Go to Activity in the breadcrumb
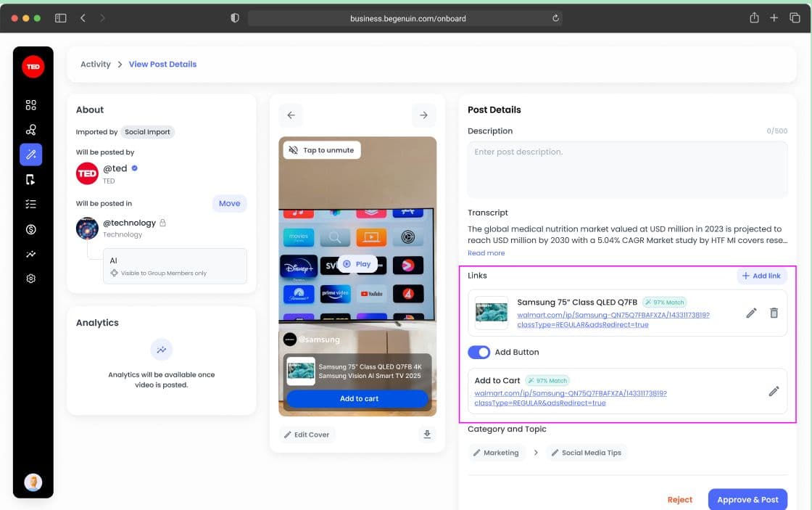 coord(95,65)
